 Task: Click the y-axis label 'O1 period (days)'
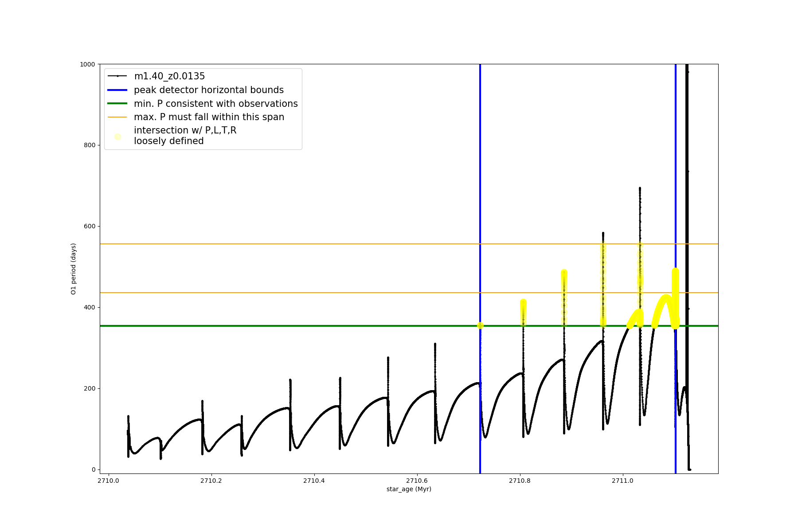coord(74,269)
